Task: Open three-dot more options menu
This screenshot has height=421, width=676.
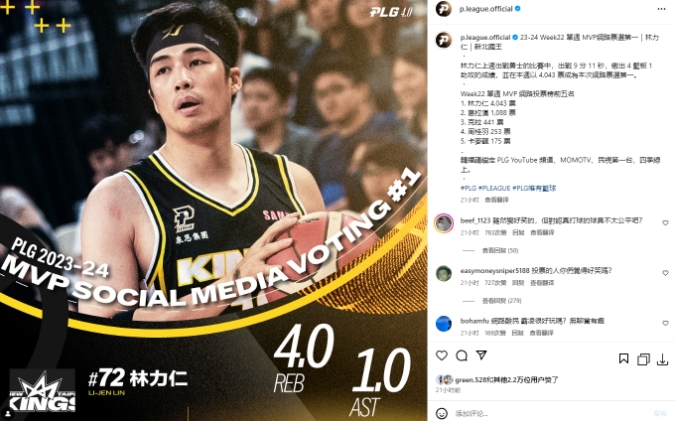Action: 661,9
